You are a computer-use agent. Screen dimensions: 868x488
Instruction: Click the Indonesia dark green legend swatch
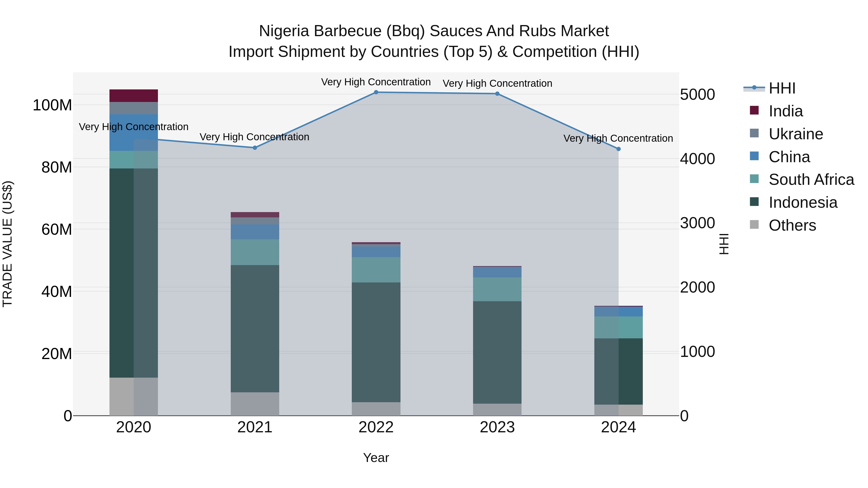pyautogui.click(x=754, y=202)
